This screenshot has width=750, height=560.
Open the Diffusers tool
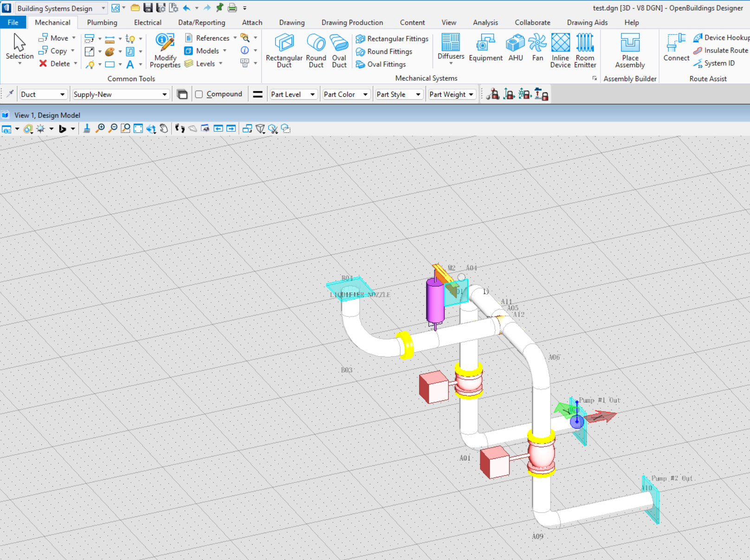451,47
